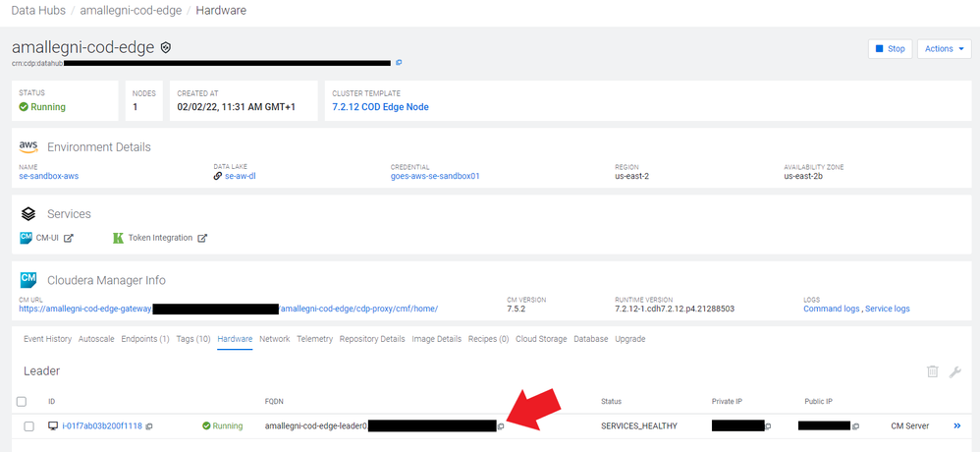Screen dimensions: 980x452
Task: Click the CM-UI service label
Action: click(x=47, y=238)
